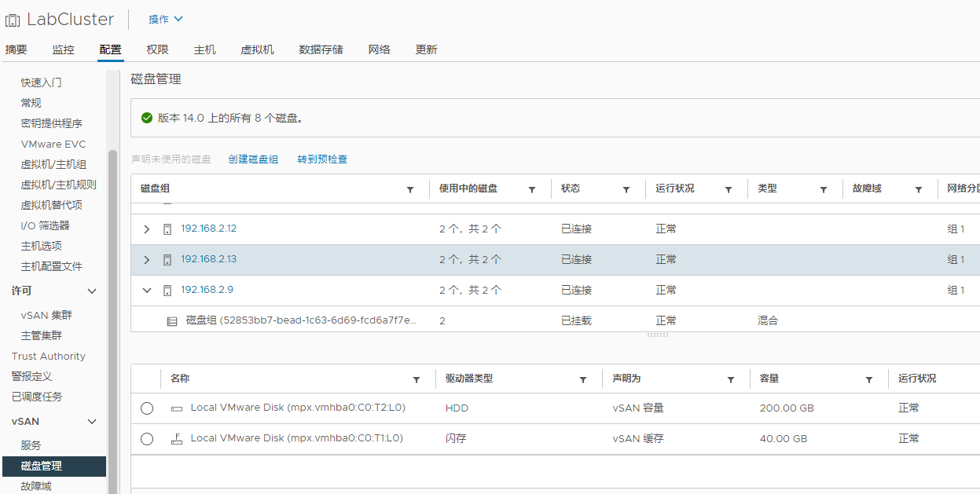Switch to the 摘要 tab
This screenshot has height=494, width=980.
click(16, 49)
